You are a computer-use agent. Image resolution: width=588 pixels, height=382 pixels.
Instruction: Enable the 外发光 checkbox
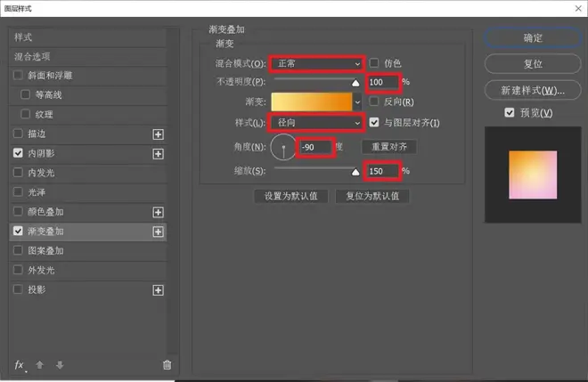pyautogui.click(x=18, y=270)
